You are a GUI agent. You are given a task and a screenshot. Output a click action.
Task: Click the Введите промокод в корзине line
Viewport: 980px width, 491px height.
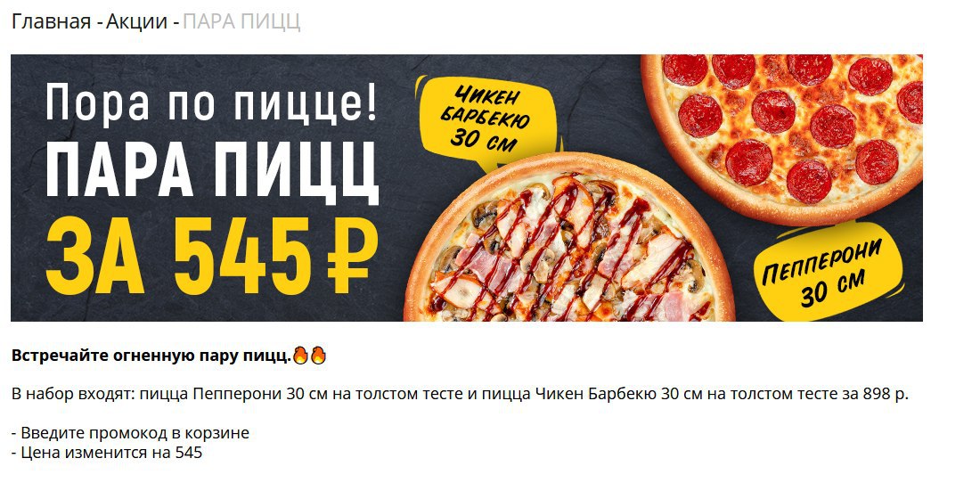130,433
